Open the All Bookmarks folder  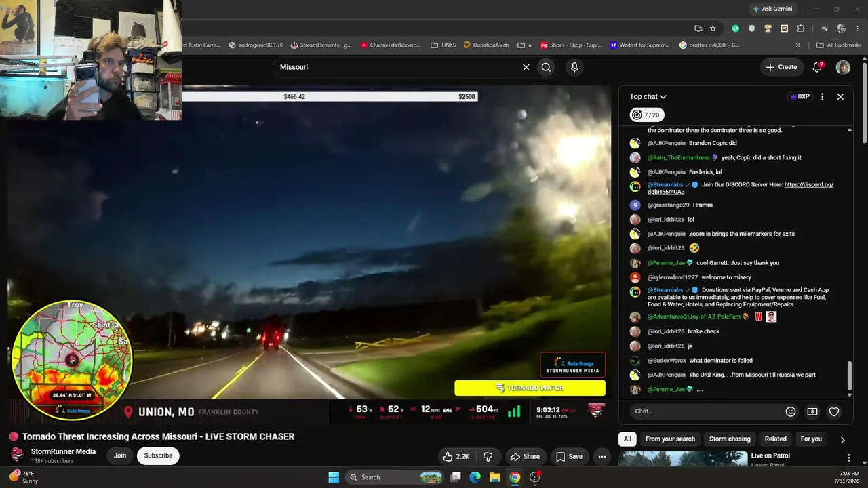(839, 45)
